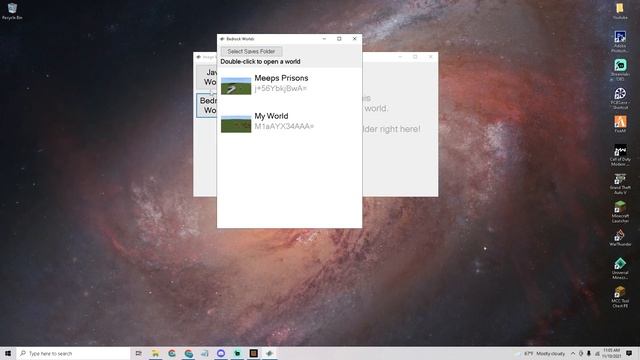
Task: Launch Grand Theft Auto V shortcut
Action: pyautogui.click(x=620, y=183)
